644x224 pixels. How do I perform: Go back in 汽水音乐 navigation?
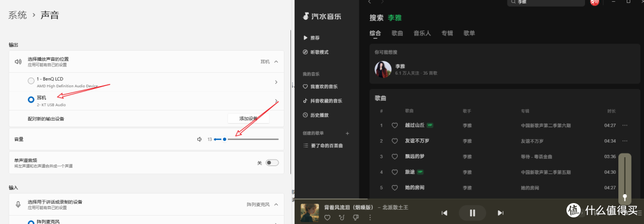click(370, 2)
